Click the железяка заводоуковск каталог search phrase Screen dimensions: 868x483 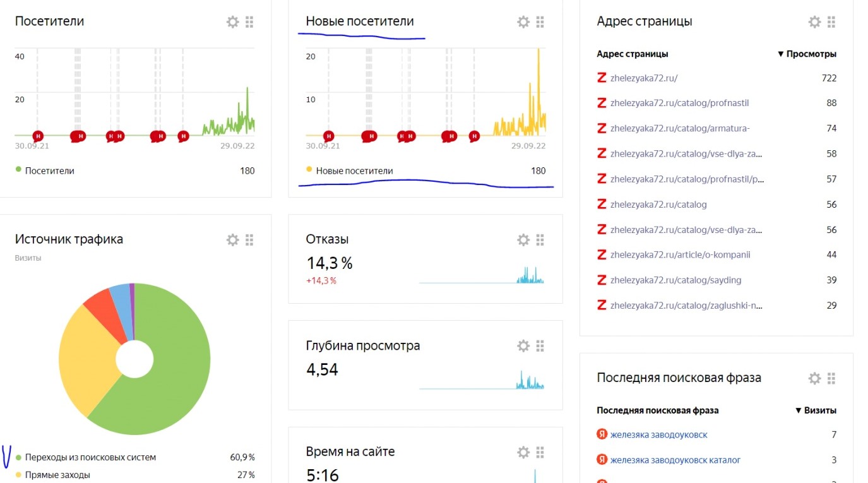(x=675, y=460)
